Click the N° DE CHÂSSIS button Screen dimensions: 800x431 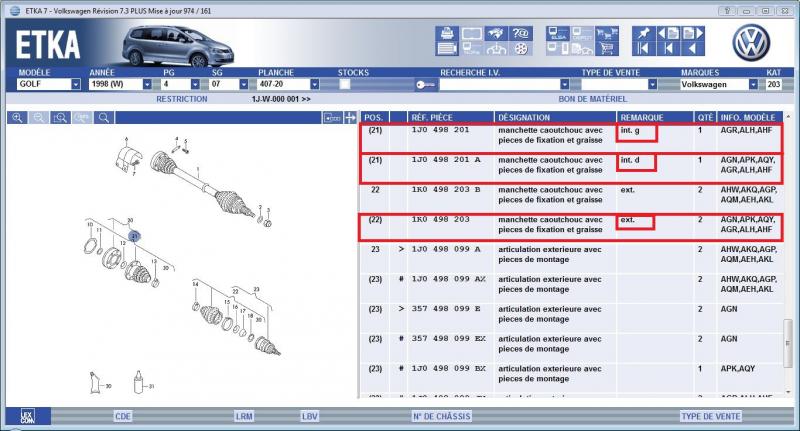(441, 416)
